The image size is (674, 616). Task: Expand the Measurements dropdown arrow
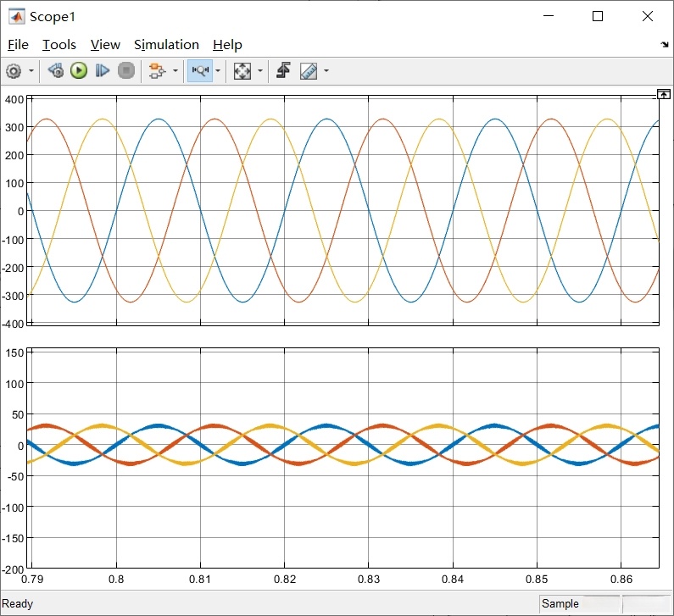pos(326,71)
